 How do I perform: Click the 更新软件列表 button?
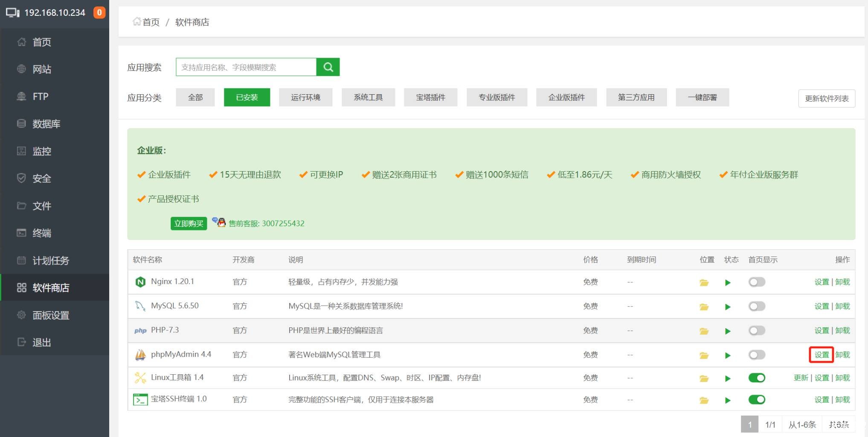coord(827,99)
